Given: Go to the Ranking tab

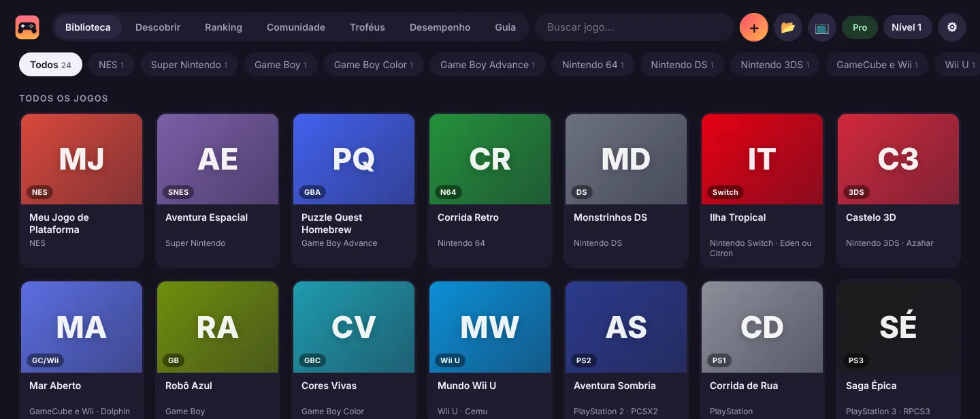Looking at the screenshot, I should 223,27.
